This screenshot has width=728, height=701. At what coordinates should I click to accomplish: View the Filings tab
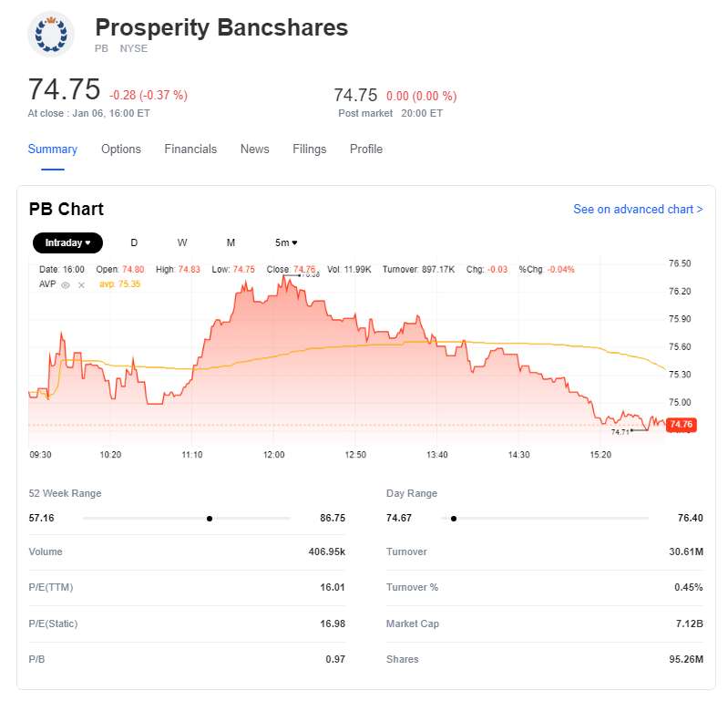[x=309, y=149]
